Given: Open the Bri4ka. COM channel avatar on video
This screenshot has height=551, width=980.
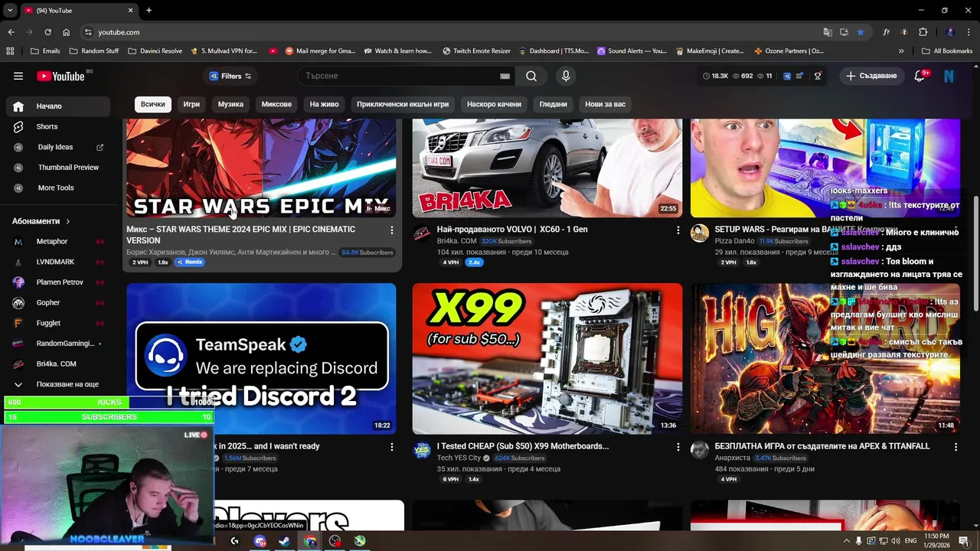Looking at the screenshot, I should click(x=422, y=233).
